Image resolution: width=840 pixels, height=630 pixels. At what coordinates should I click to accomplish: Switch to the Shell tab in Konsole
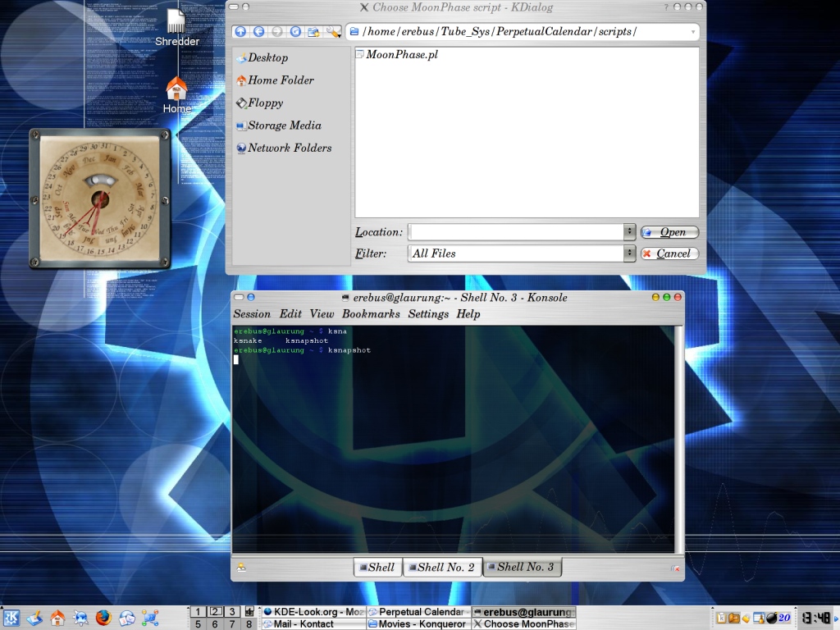pyautogui.click(x=377, y=568)
